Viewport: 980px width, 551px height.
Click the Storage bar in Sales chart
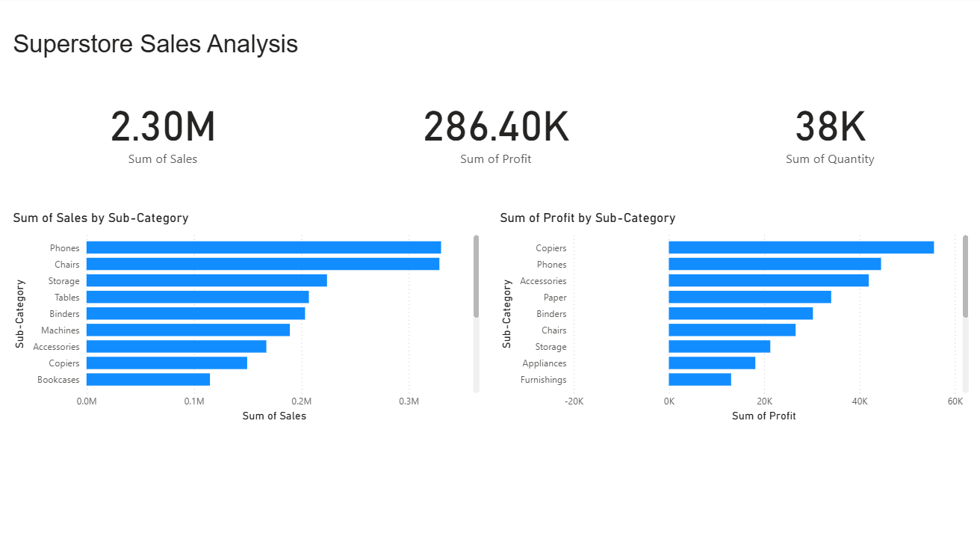click(x=206, y=280)
